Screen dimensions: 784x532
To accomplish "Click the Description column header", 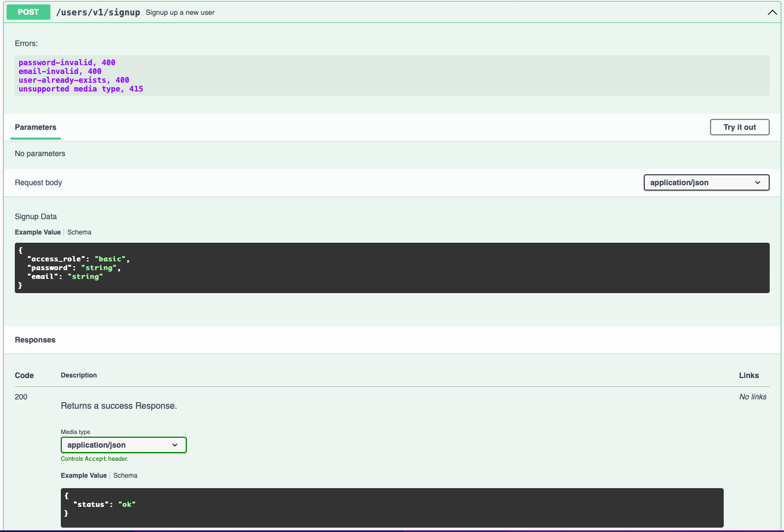I will (79, 375).
